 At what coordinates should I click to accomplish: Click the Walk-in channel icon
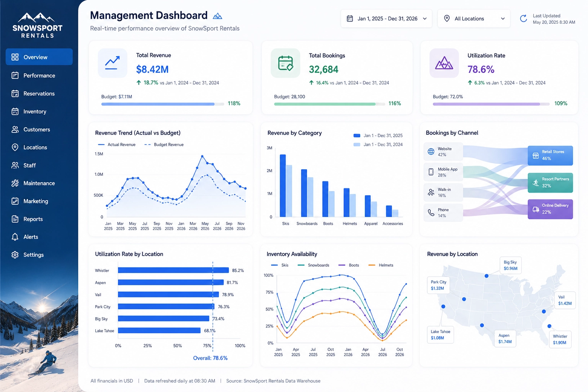click(x=431, y=192)
